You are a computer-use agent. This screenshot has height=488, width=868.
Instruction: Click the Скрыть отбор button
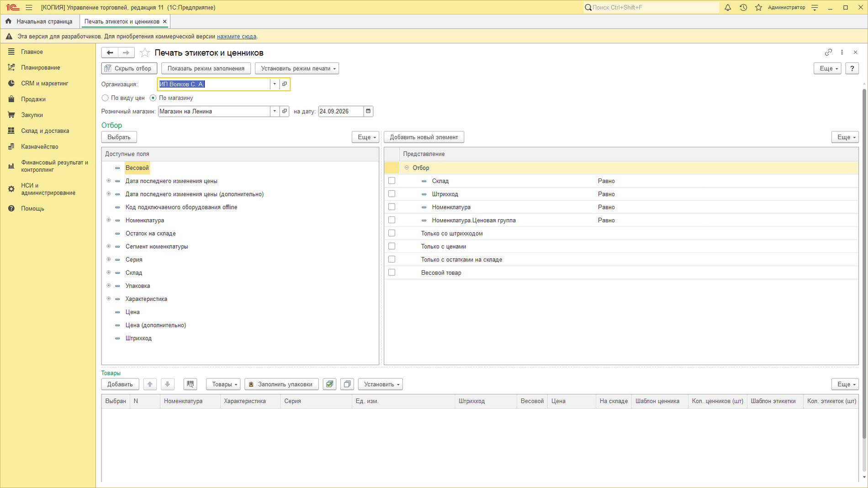[x=129, y=68]
